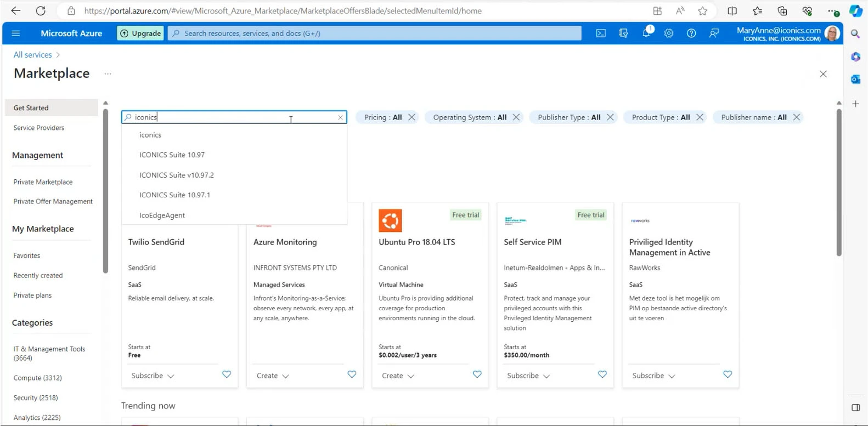This screenshot has width=868, height=426.
Task: Open the feedback icon in Azure header
Action: click(714, 33)
